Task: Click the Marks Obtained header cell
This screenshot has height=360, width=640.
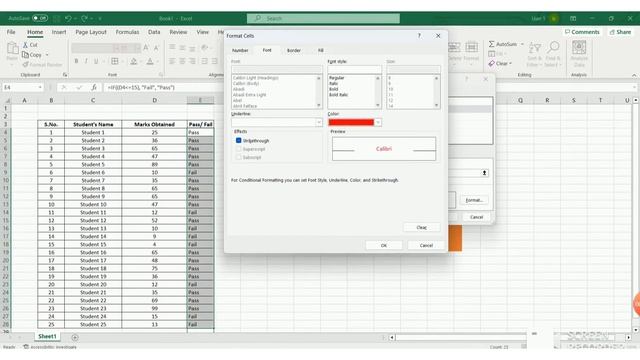Action: pos(154,124)
